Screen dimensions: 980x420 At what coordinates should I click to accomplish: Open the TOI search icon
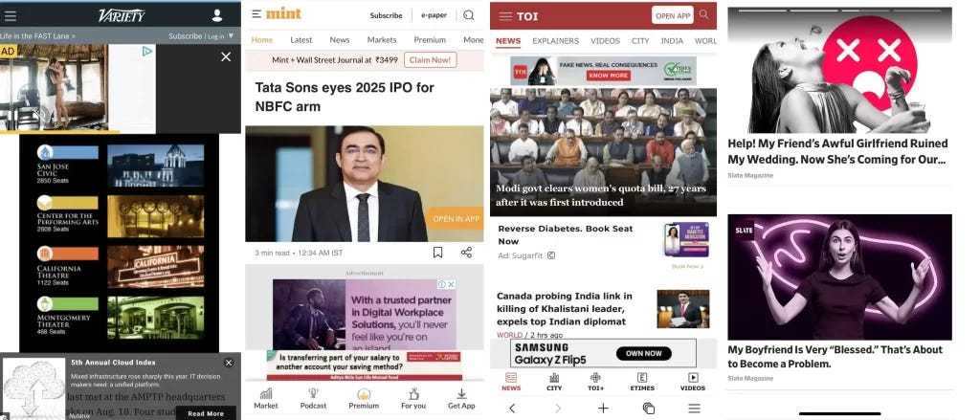tap(704, 14)
